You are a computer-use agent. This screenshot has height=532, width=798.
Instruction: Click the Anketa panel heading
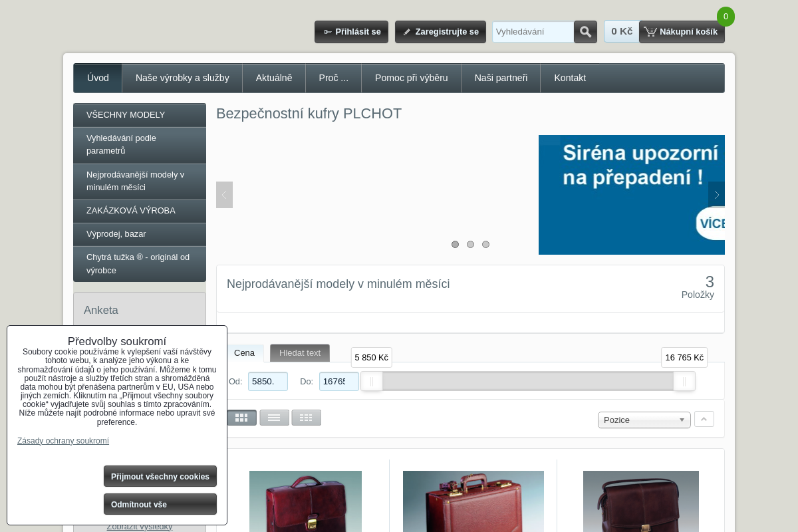(101, 310)
